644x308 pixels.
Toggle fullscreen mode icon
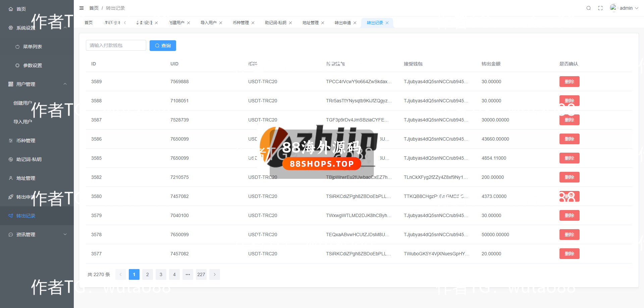coord(600,8)
